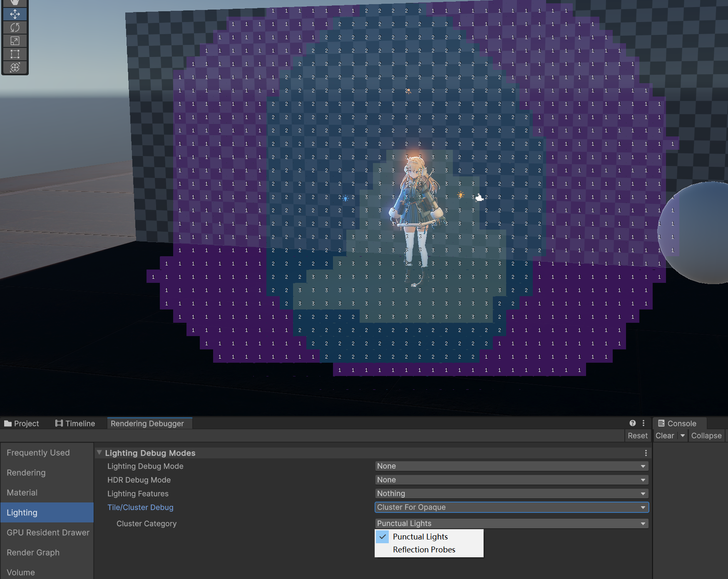Open Tile/Cluster Debug dropdown
728x579 pixels.
tap(512, 507)
